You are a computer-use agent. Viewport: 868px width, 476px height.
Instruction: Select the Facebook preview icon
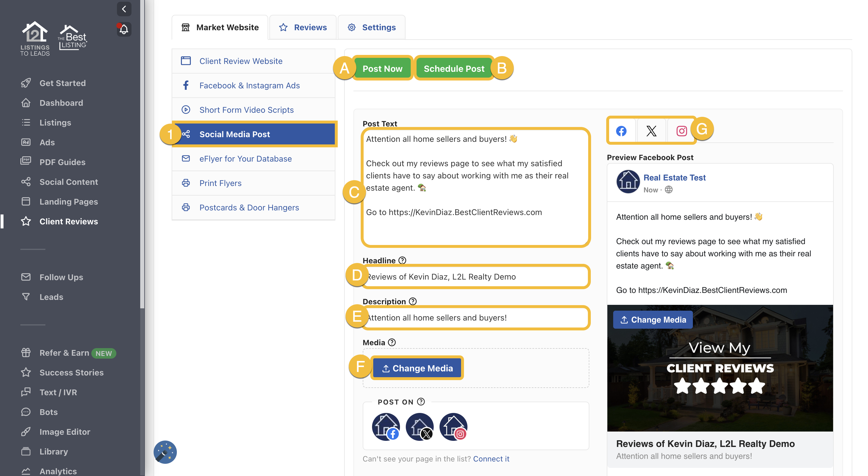tap(621, 131)
